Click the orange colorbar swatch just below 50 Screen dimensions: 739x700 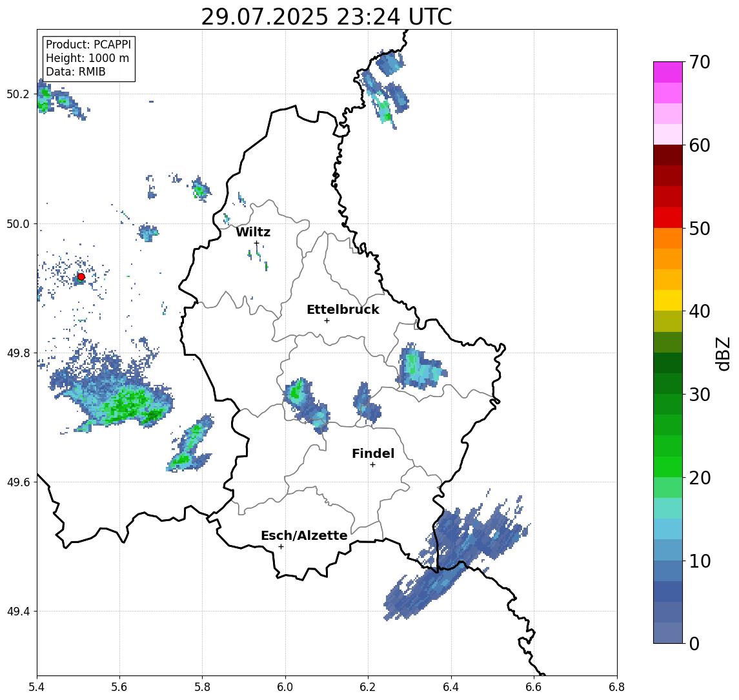pyautogui.click(x=668, y=239)
